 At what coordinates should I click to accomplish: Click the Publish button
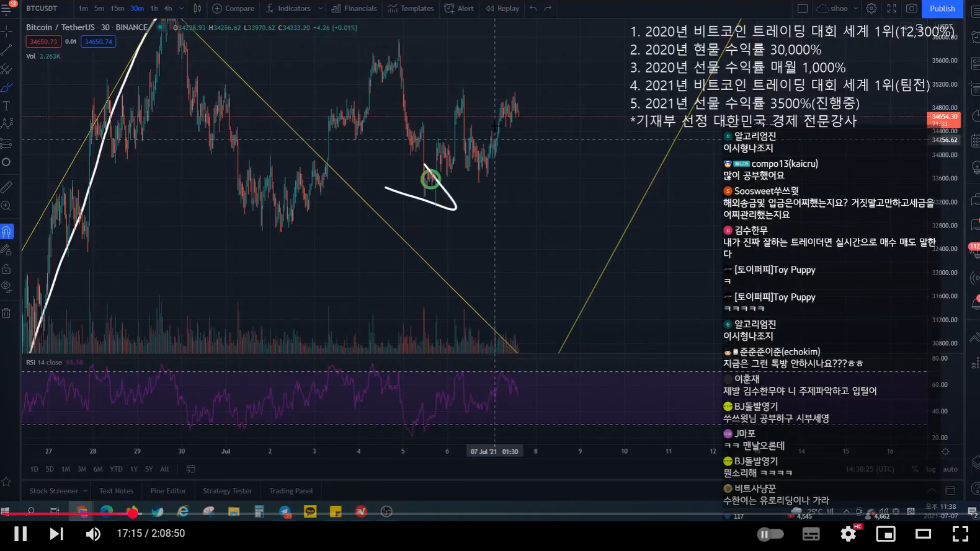[942, 9]
